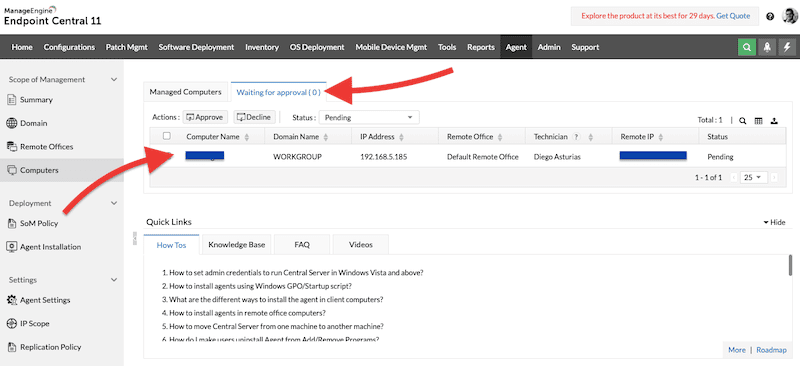The width and height of the screenshot is (800, 366).
Task: Open the Patch Mgmt menu
Action: pyautogui.click(x=127, y=47)
